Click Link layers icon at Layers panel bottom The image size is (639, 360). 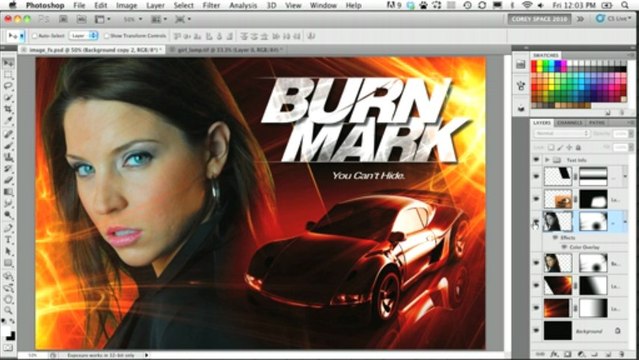coord(540,354)
